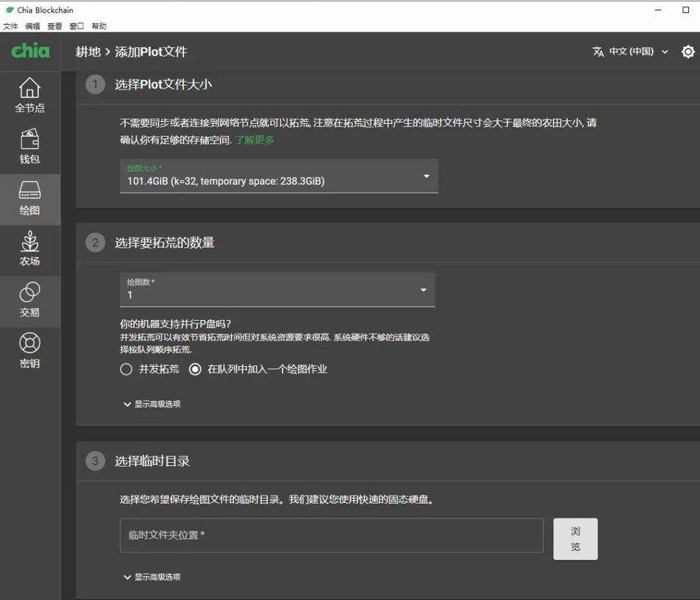Click the translate language icon
700x600 pixels.
pos(598,52)
